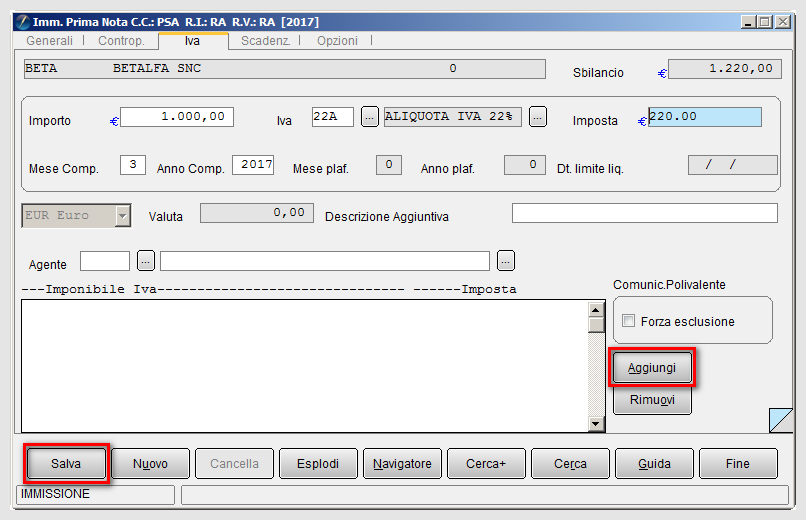Enable Forza esclusione checkbox
The image size is (806, 520).
(628, 321)
